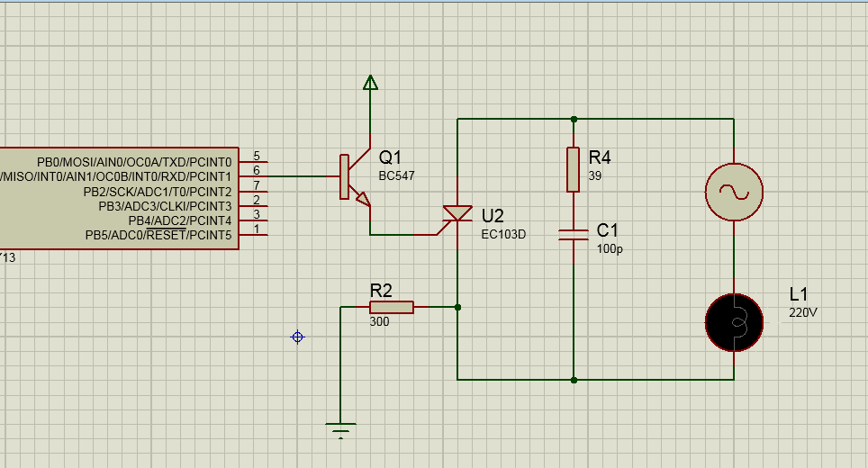Click the PB5/ADC0/RESET pin label

158,236
